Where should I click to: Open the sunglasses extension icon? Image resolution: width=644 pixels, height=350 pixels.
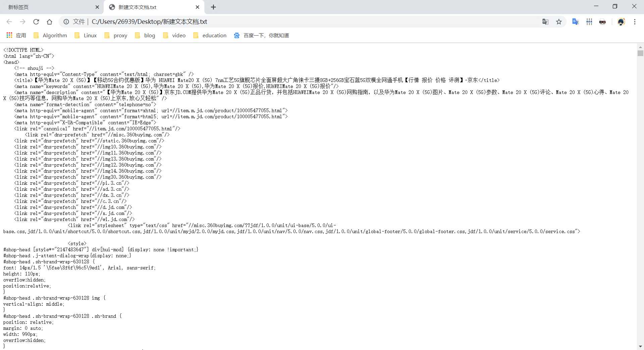tap(602, 22)
